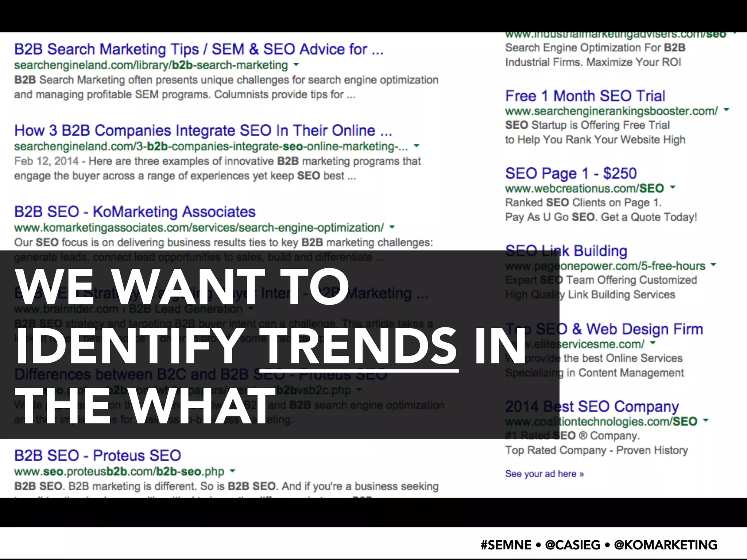This screenshot has height=560, width=747.
Task: Expand dropdown arrow beside 3-b2b-companies-integrate-seo URL
Action: click(417, 146)
